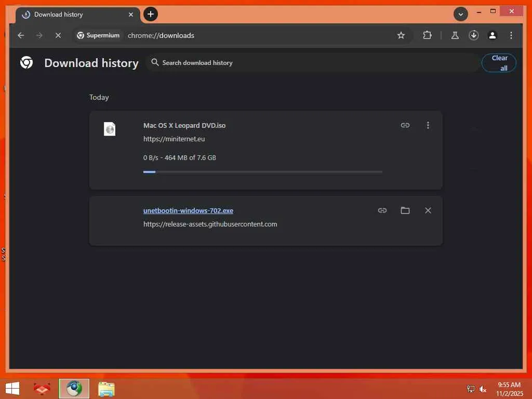
Task: Open the Extensions puzzle icon
Action: pos(427,35)
